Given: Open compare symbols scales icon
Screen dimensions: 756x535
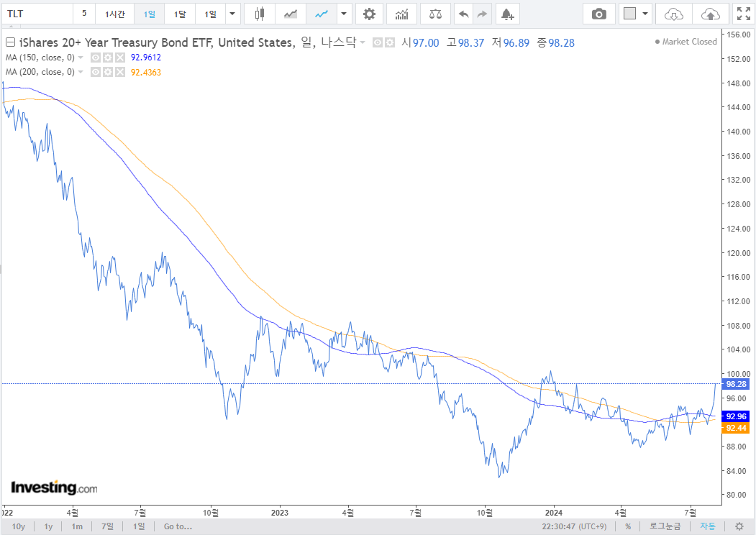Looking at the screenshot, I should pos(435,14).
